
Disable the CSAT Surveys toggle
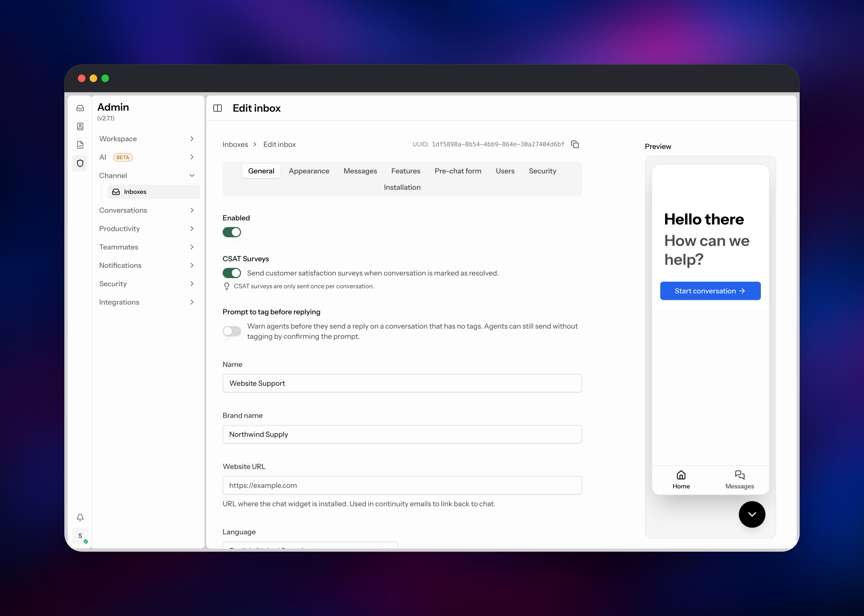tap(232, 273)
